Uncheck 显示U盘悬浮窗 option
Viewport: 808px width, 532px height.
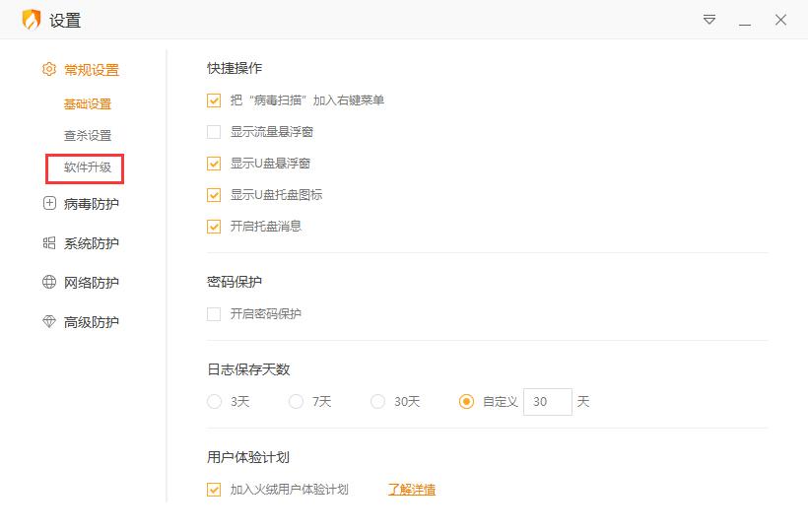214,164
